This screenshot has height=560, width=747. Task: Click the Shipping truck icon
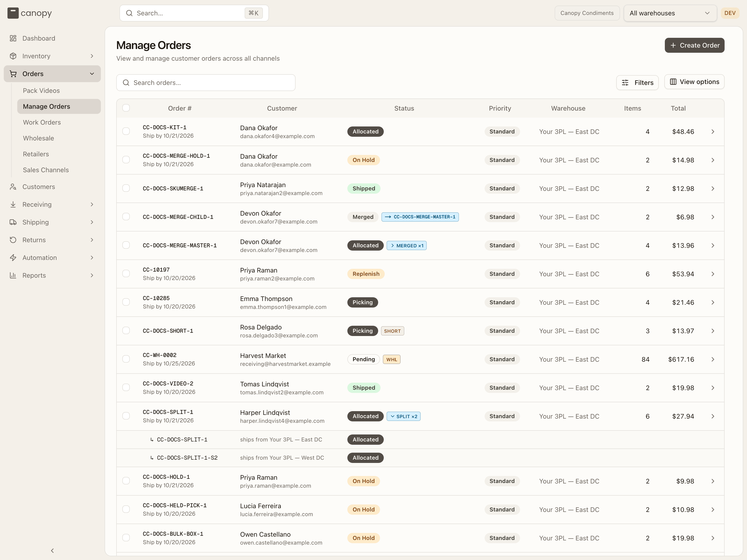13,222
